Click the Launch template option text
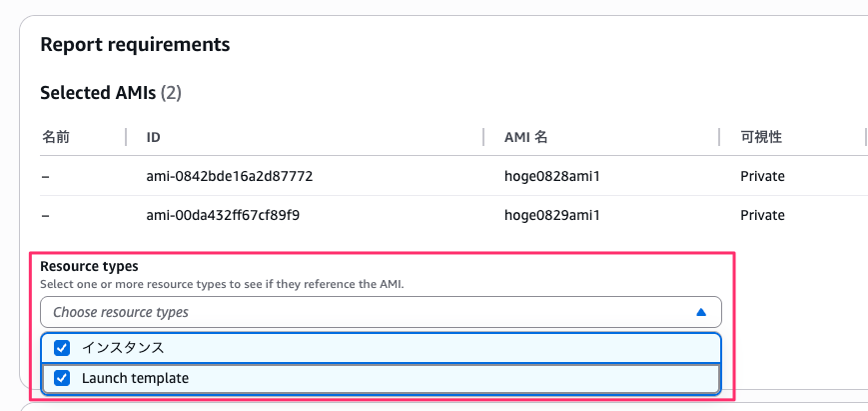Image resolution: width=868 pixels, height=411 pixels. click(x=135, y=378)
